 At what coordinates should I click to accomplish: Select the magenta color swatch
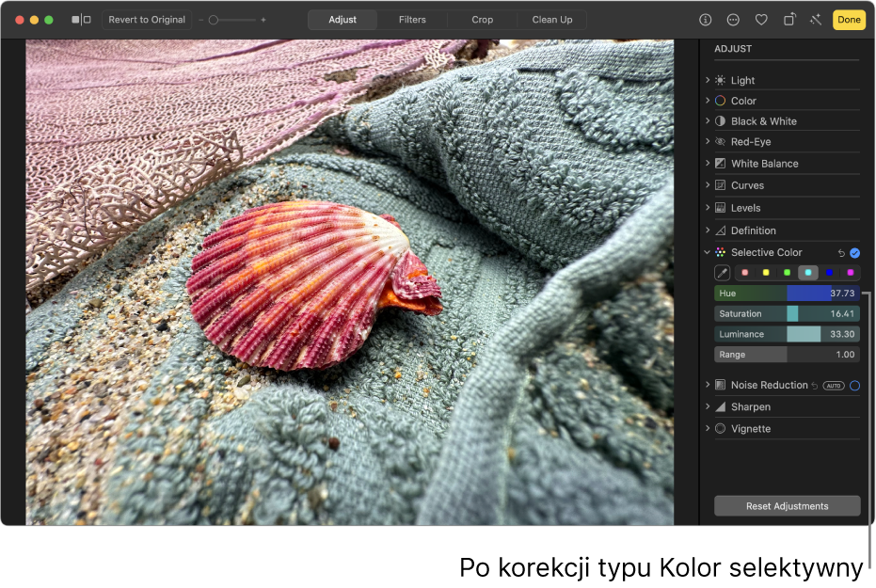click(851, 273)
